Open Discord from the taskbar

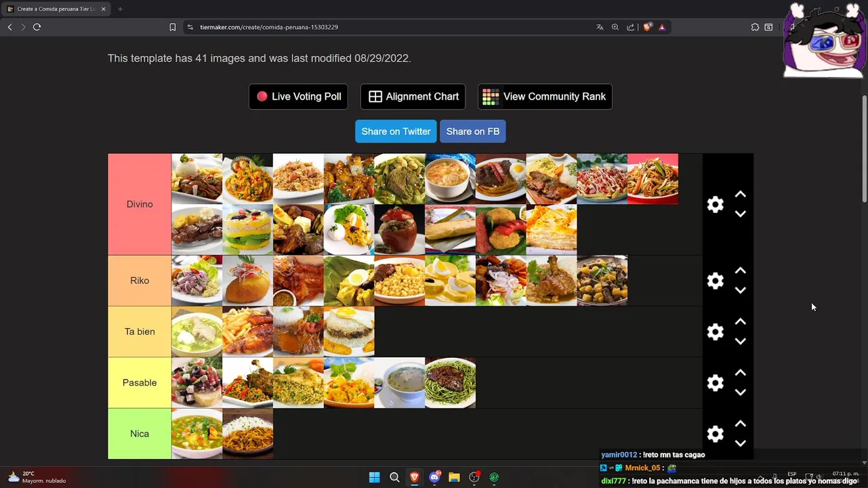pos(434,477)
